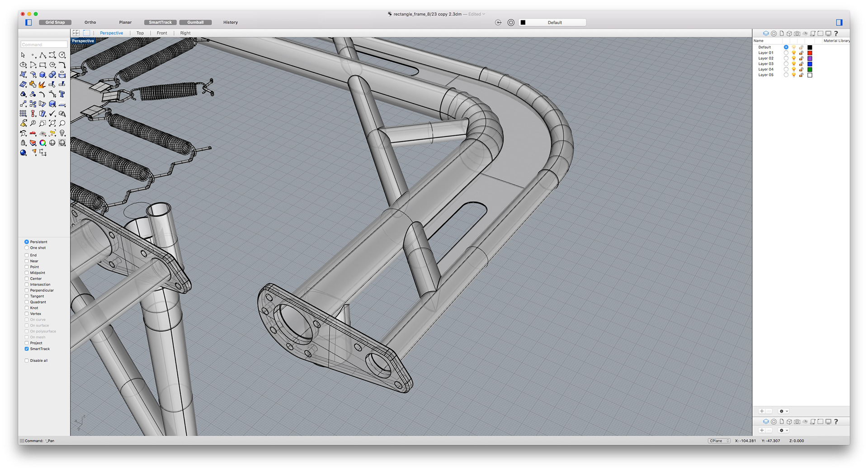This screenshot has width=868, height=471.
Task: Check the Perpendicular snap box
Action: [27, 290]
